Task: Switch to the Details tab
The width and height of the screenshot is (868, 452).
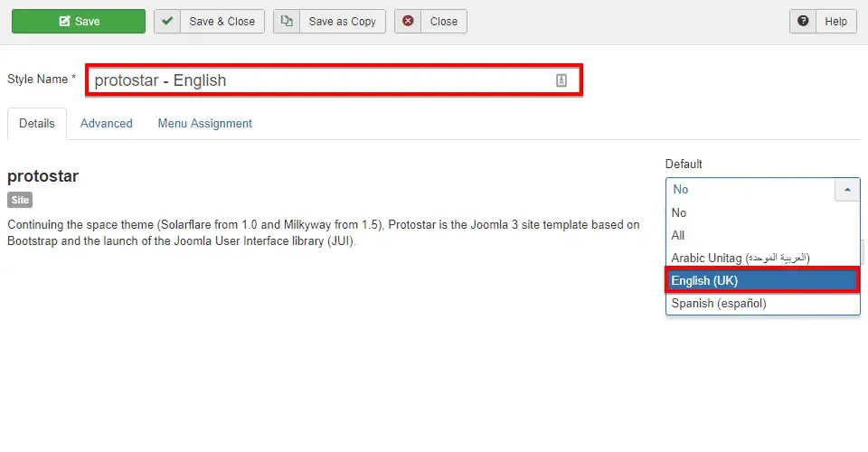Action: [36, 123]
